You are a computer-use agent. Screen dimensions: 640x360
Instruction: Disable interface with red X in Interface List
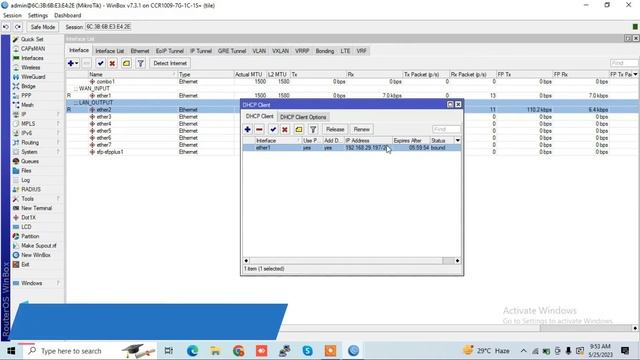click(x=112, y=63)
